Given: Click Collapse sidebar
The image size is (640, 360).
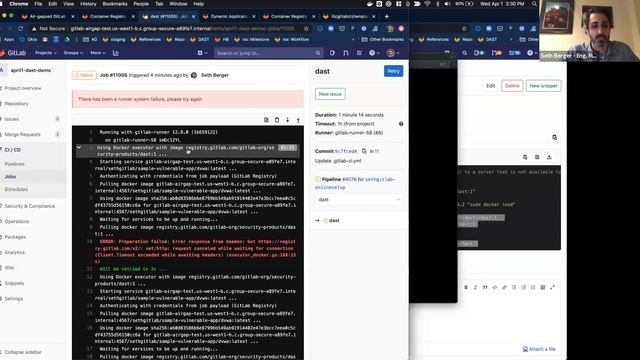Looking at the screenshot, I should click(x=23, y=352).
